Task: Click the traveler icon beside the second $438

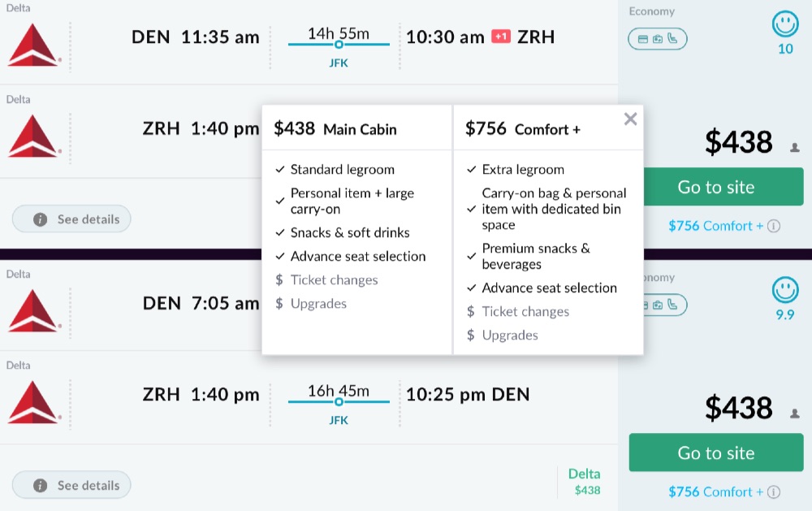Action: point(794,414)
